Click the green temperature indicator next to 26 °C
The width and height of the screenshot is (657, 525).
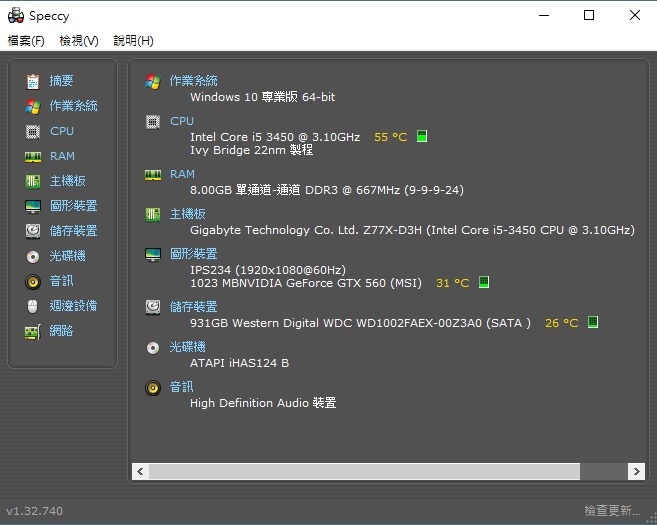click(593, 322)
